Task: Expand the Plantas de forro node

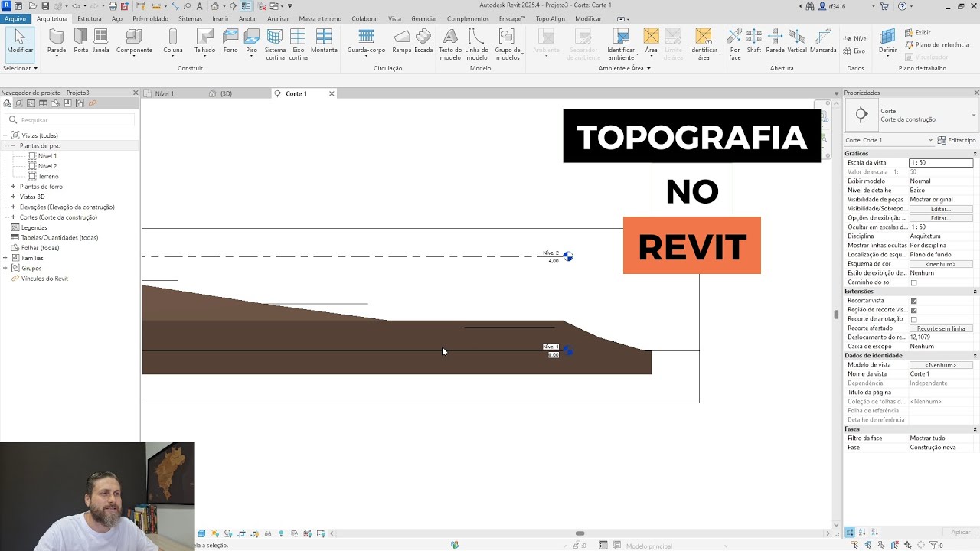Action: [13, 187]
